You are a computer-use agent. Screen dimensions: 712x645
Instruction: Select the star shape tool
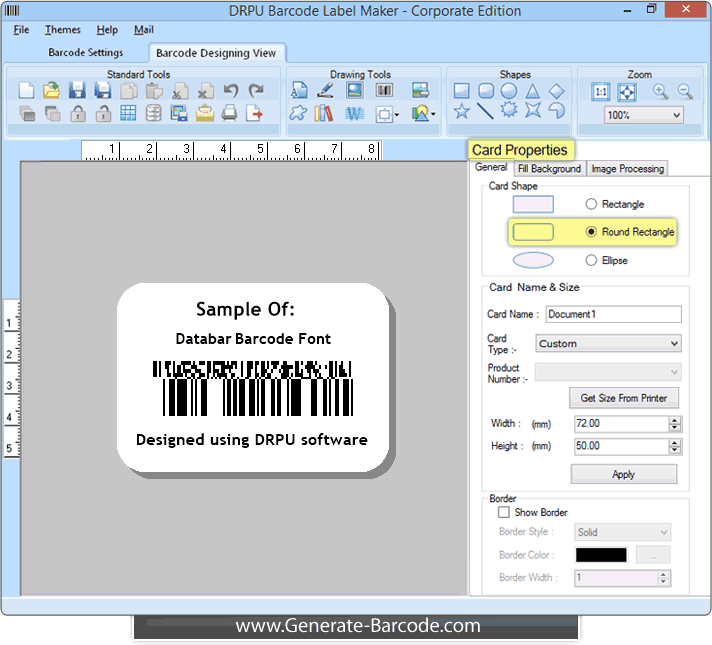point(461,112)
